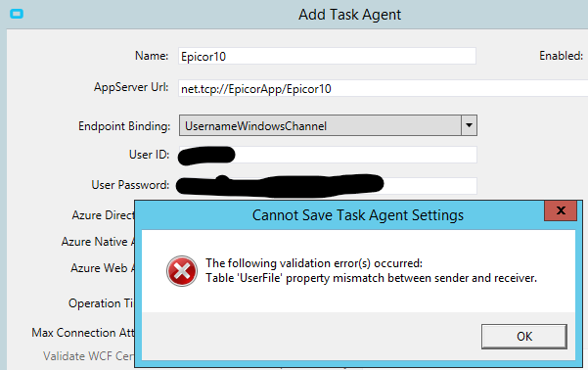Click the red error icon in the dialog
Screen dimensions: 588x370
[x=182, y=271]
